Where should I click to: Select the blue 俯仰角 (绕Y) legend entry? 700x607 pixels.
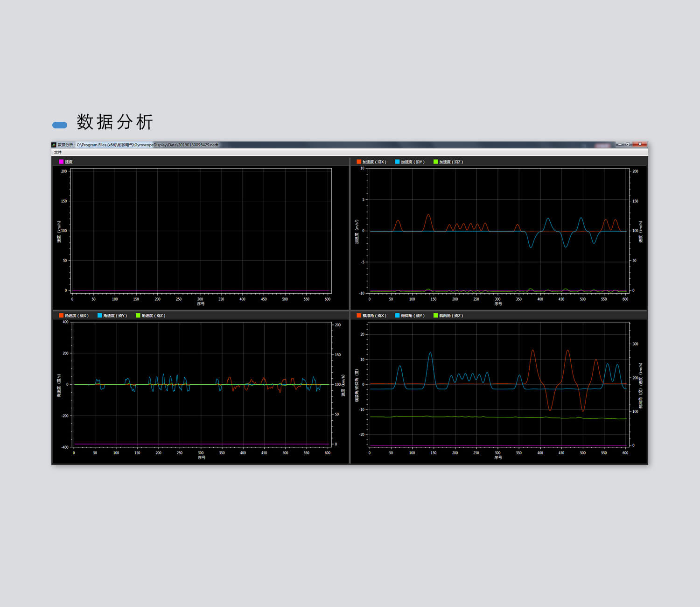tap(410, 316)
